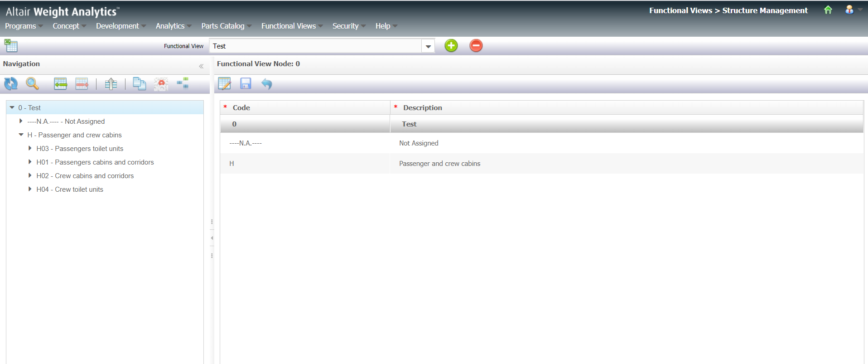Open the Development menu

pyautogui.click(x=121, y=26)
